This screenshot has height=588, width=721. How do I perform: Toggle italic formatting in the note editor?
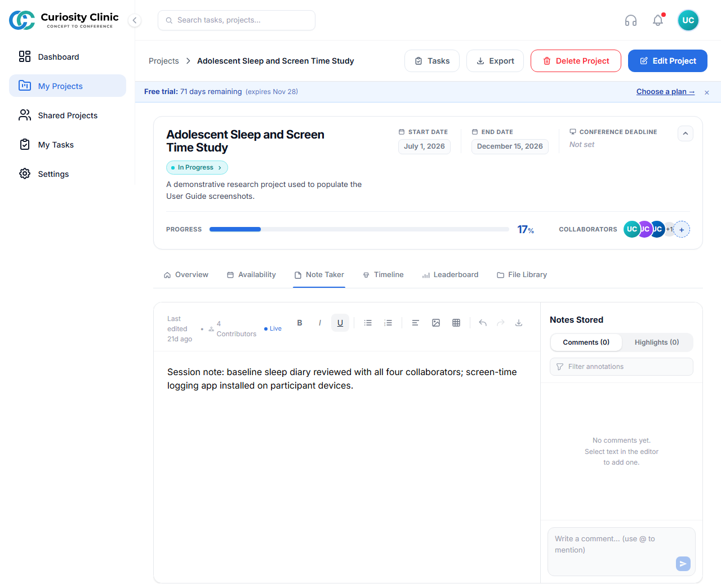[320, 323]
